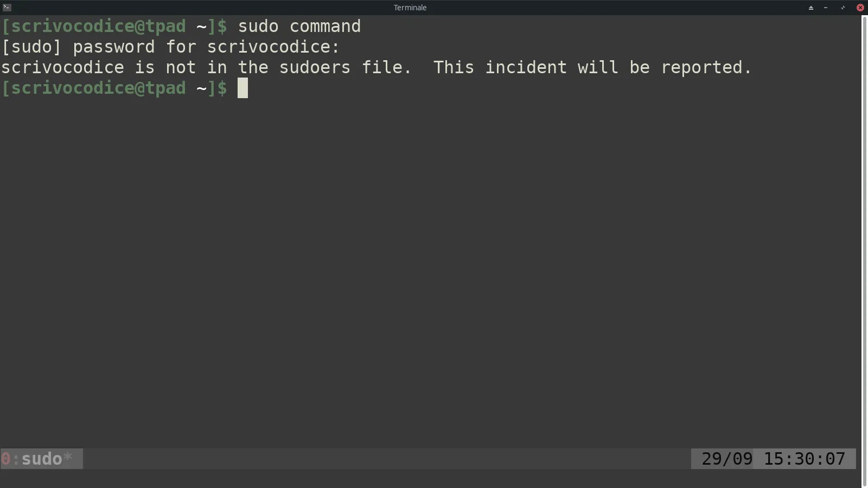
Task: Click the password prompt line for scrivocodice
Action: pyautogui.click(x=170, y=47)
